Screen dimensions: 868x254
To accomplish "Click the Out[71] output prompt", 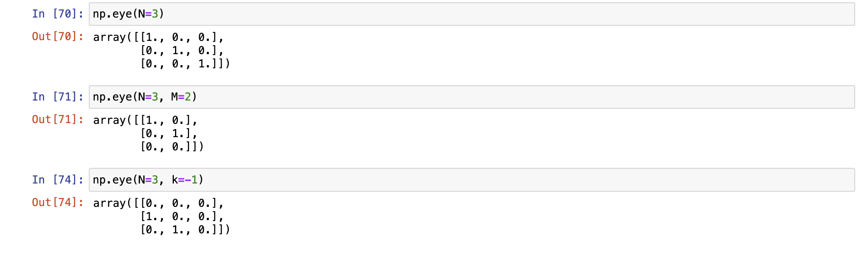I will pos(57,120).
